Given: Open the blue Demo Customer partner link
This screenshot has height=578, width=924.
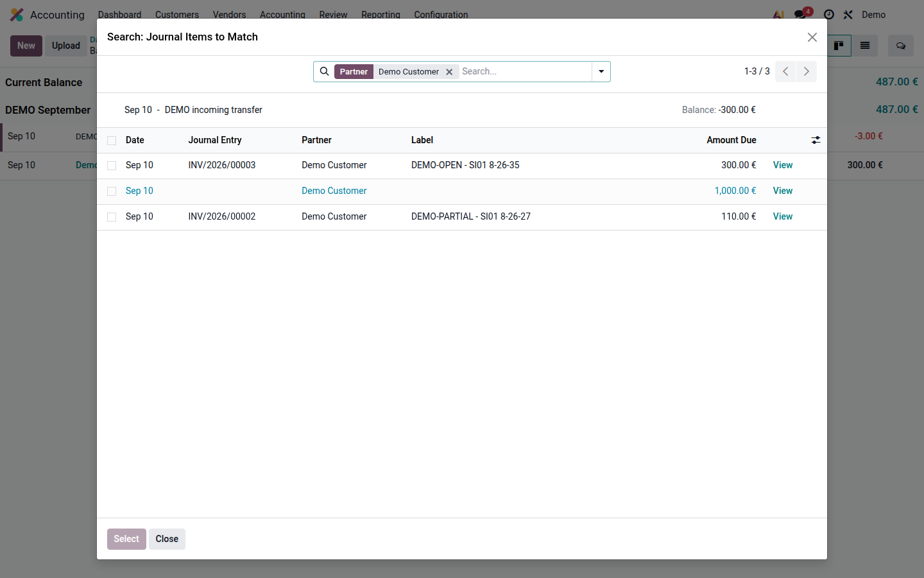Looking at the screenshot, I should click(x=334, y=191).
